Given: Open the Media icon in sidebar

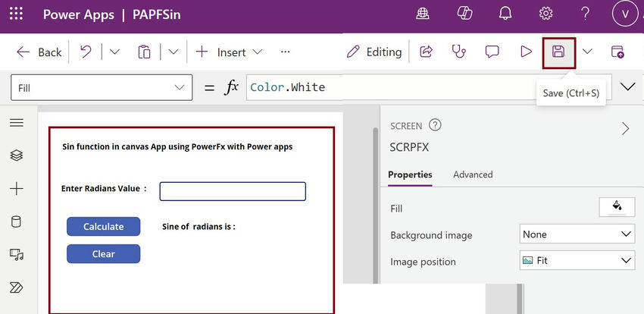Looking at the screenshot, I should click(17, 254).
